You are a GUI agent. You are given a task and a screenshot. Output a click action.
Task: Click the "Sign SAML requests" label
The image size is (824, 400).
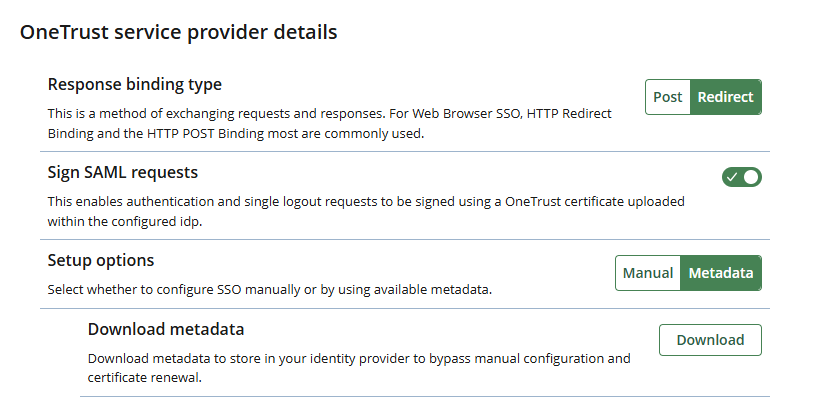(x=122, y=172)
